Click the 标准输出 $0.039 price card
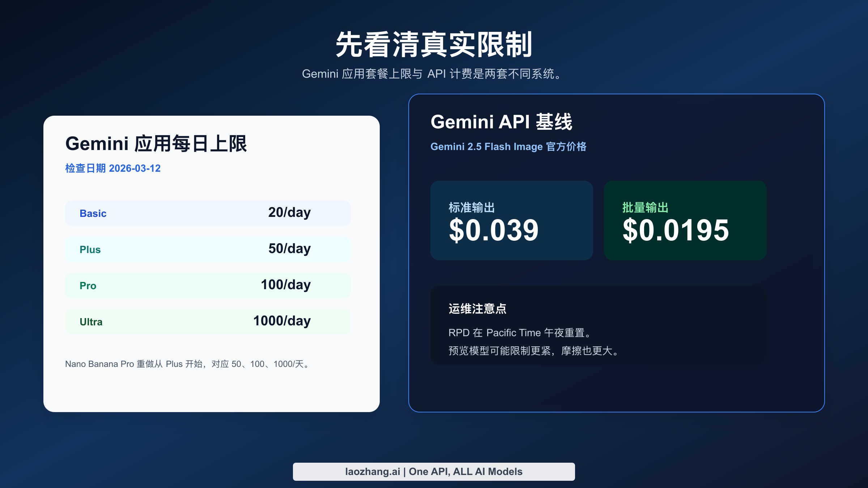The height and width of the screenshot is (488, 868). (511, 221)
